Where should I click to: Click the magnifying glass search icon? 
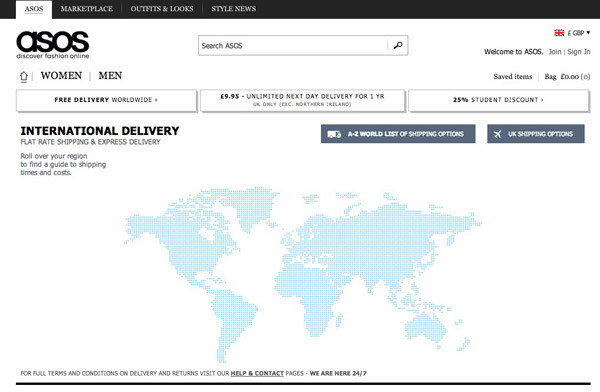click(x=398, y=46)
